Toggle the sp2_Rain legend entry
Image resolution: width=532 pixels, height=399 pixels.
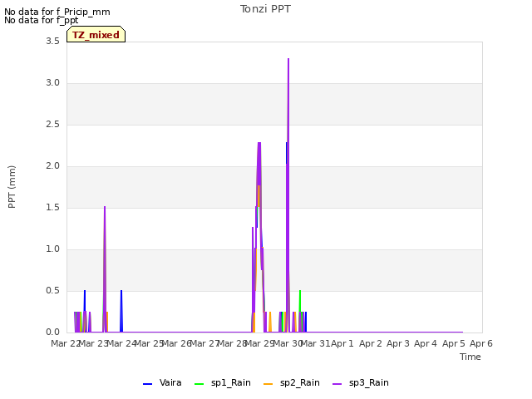point(292,382)
